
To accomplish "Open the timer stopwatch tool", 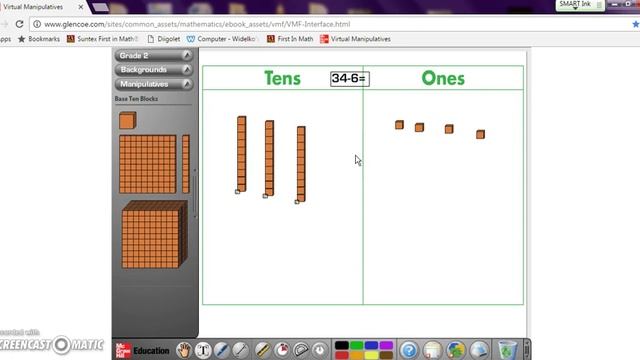I will (282, 350).
